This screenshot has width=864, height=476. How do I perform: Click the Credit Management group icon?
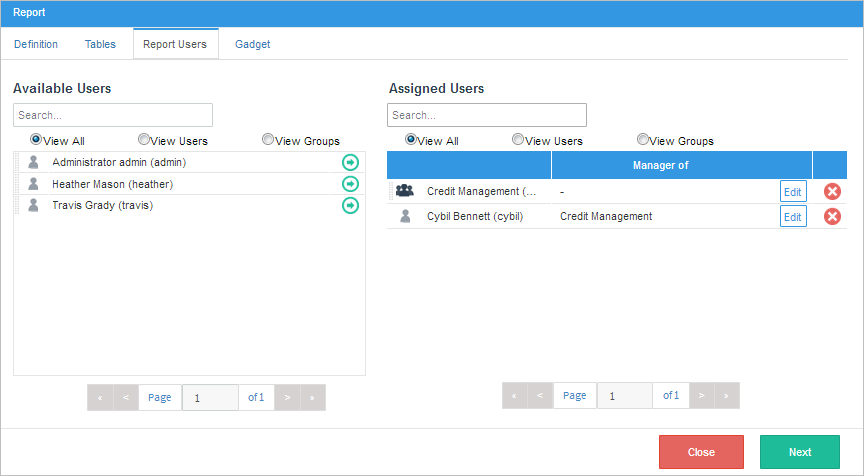[x=405, y=191]
